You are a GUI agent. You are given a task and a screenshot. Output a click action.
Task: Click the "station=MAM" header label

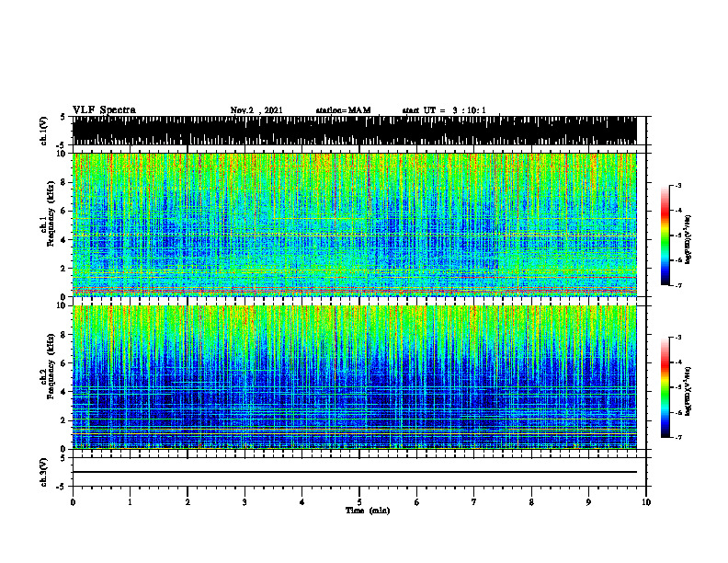click(x=344, y=110)
